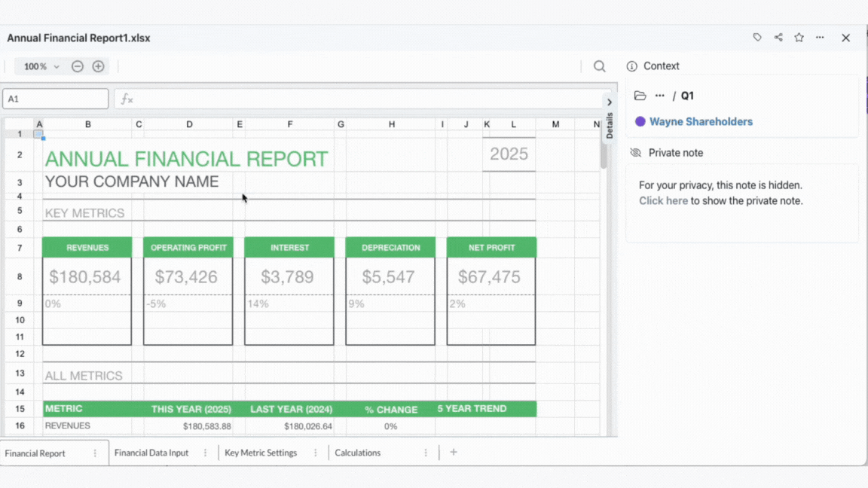The width and height of the screenshot is (868, 488).
Task: Click the Wayne Shareholders link
Action: coord(701,121)
